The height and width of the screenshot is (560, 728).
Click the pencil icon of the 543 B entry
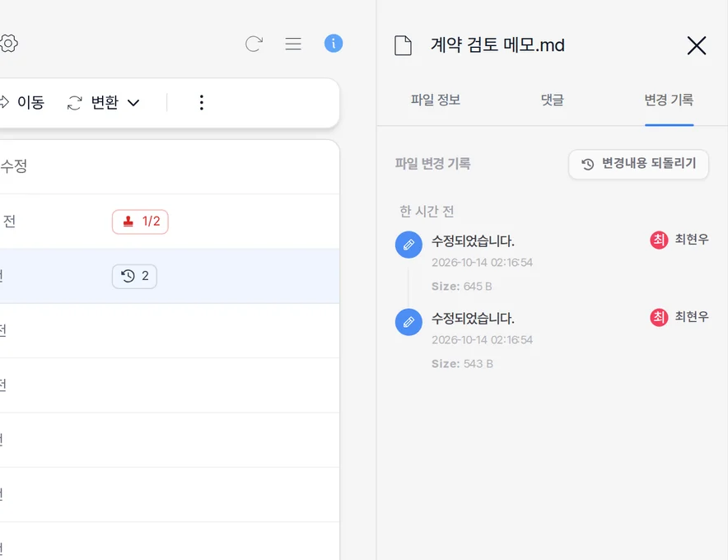(x=408, y=322)
